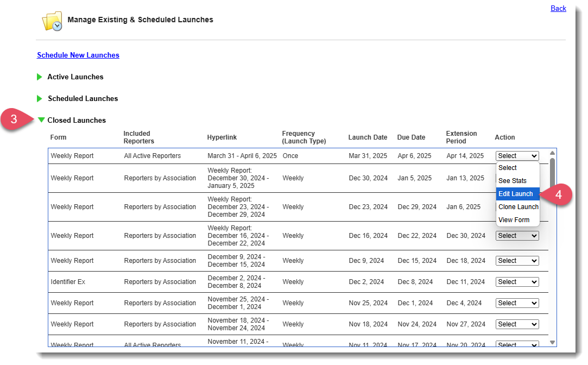Click 'All Active Reporters' in first row
The image size is (588, 365).
click(x=152, y=156)
